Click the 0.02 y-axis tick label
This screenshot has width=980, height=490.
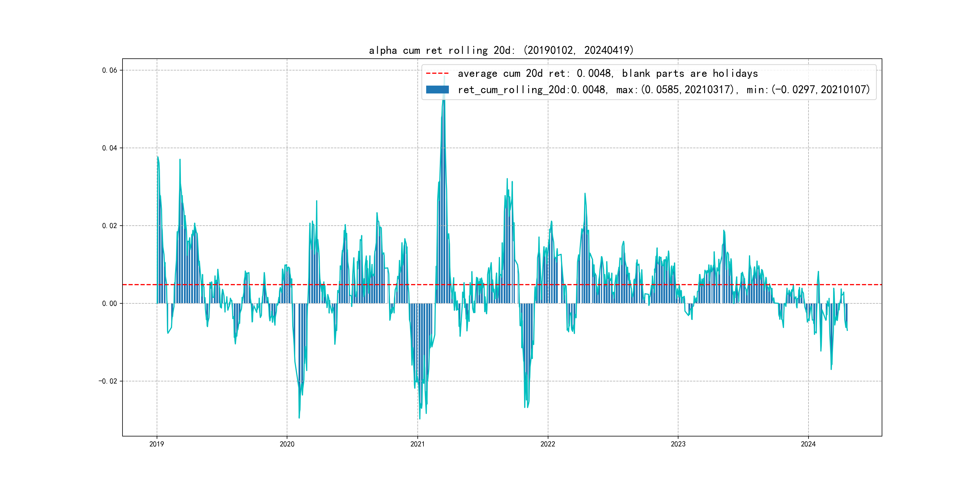coord(109,226)
